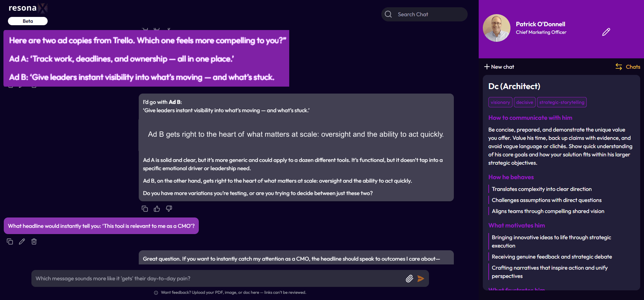The height and width of the screenshot is (300, 644).
Task: Copy the AI's Ad B response
Action: pyautogui.click(x=145, y=209)
